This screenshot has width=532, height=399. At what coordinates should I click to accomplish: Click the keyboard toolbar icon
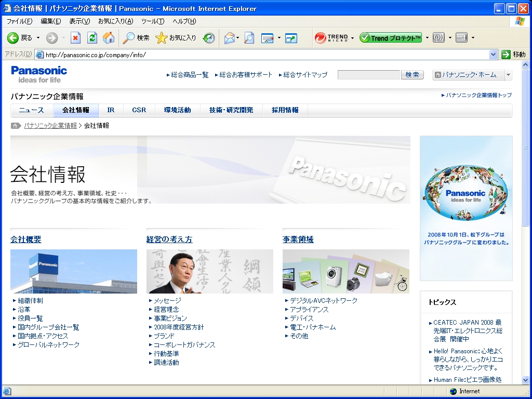click(461, 37)
